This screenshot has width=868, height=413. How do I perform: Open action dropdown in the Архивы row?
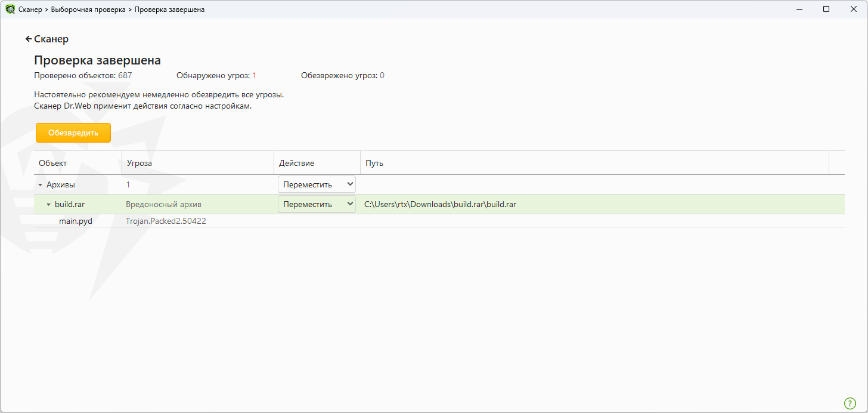coord(317,184)
